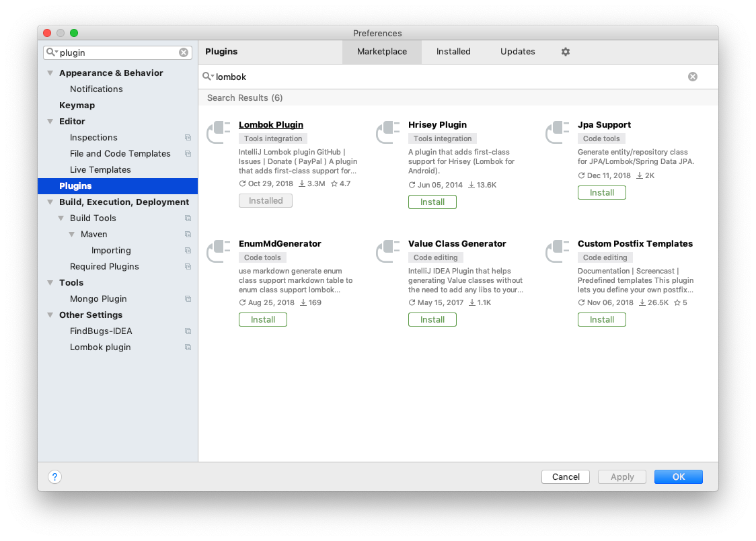Open the Lombok Plugin title link
Image resolution: width=756 pixels, height=541 pixels.
tap(271, 125)
